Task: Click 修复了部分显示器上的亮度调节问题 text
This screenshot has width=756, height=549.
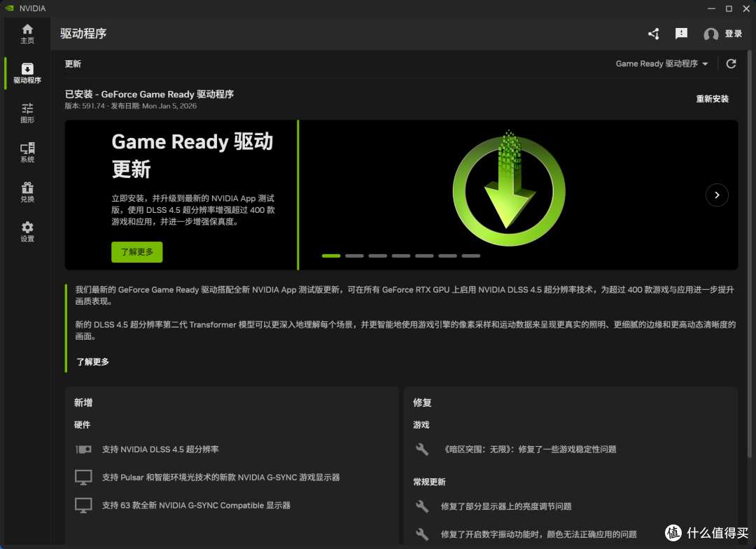Action: (x=506, y=506)
